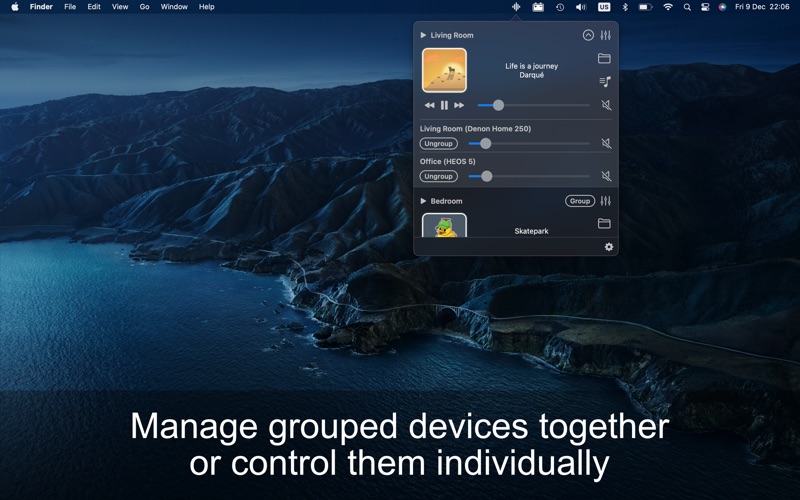
Task: Open the View menu
Action: point(120,7)
